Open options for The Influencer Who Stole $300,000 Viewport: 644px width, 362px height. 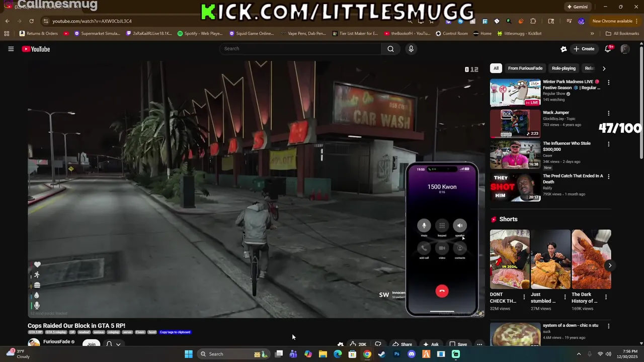click(x=608, y=144)
